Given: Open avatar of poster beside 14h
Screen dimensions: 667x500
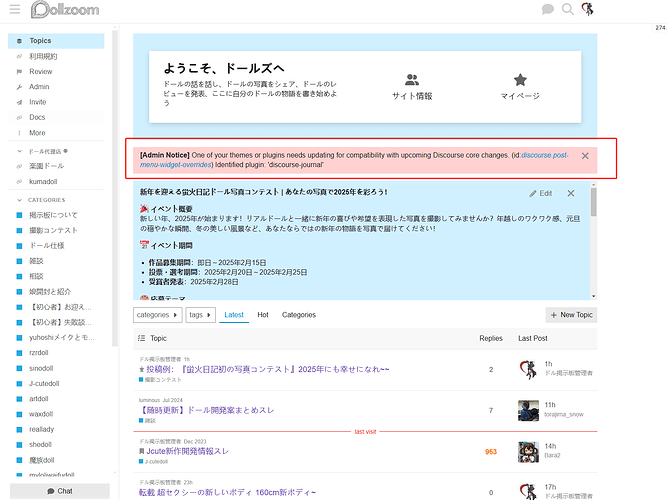Looking at the screenshot, I should click(528, 451).
